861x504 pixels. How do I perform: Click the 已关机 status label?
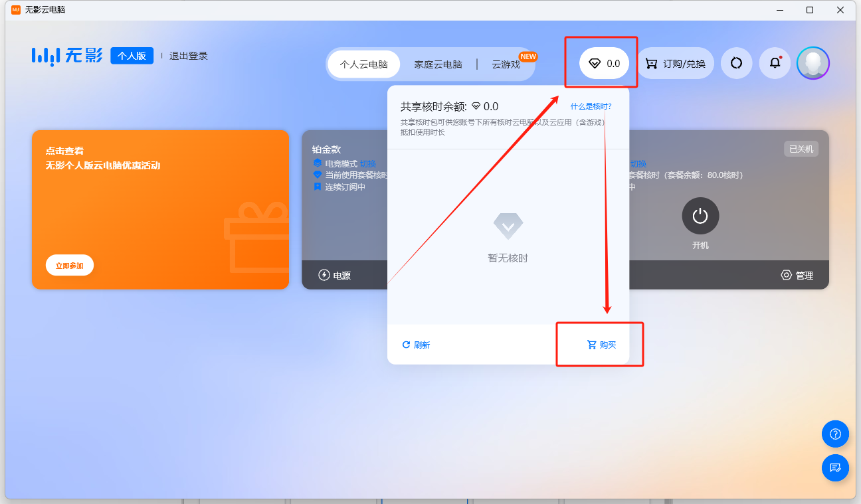[801, 149]
